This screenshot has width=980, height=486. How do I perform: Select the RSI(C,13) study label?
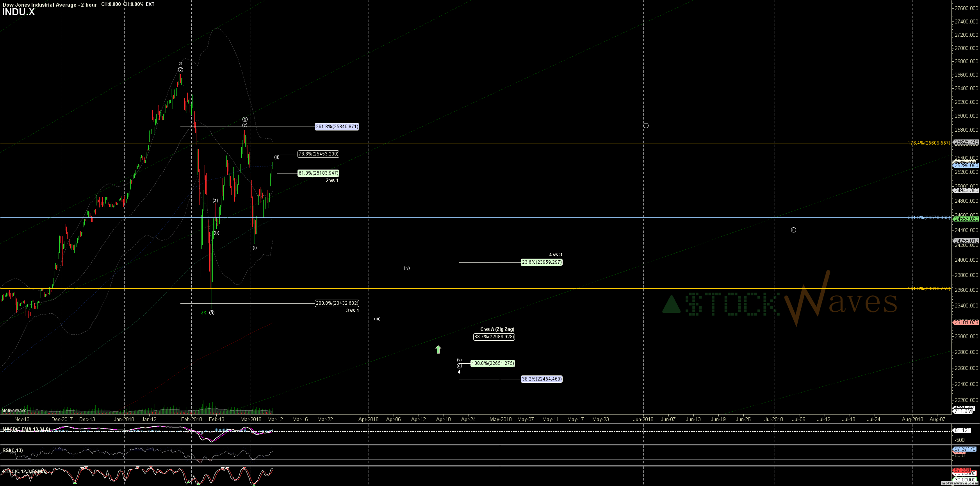[12, 450]
